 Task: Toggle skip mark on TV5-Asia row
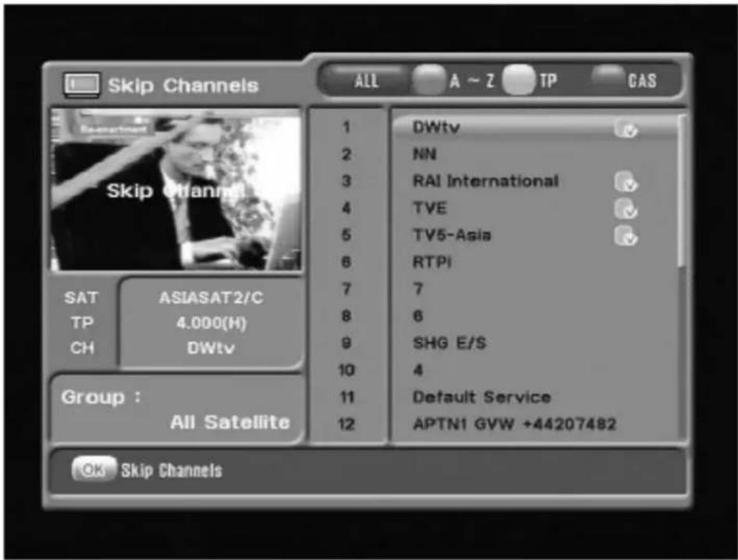[626, 236]
